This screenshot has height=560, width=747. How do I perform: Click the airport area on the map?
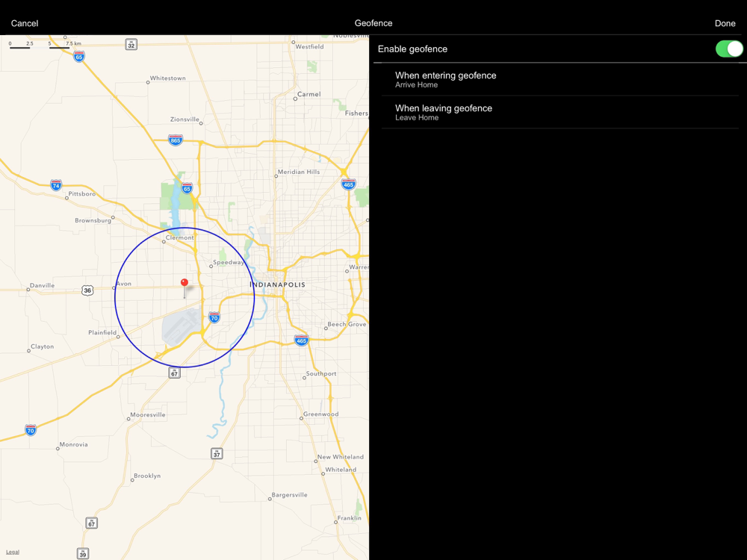[181, 328]
